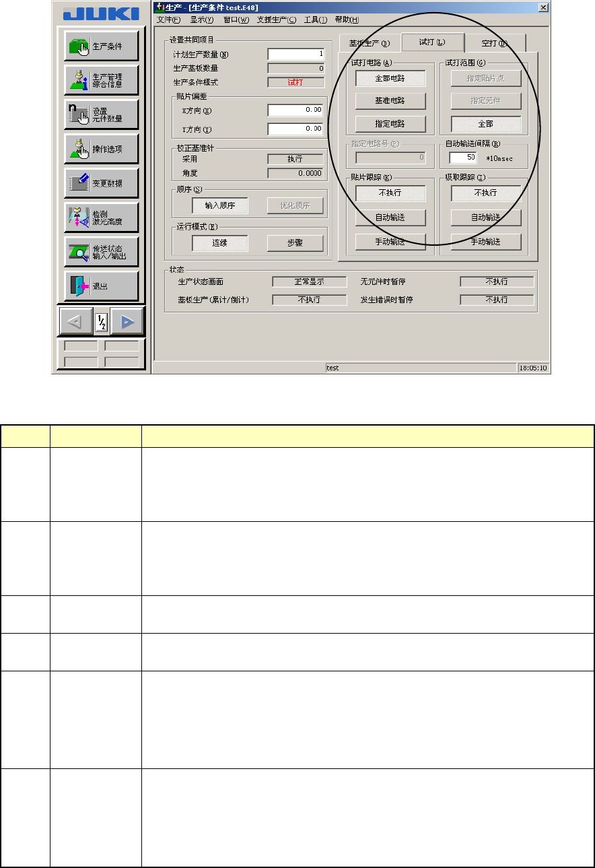Select 指定元件 under 试打范围
Screen dimensions: 595x868
(x=486, y=101)
